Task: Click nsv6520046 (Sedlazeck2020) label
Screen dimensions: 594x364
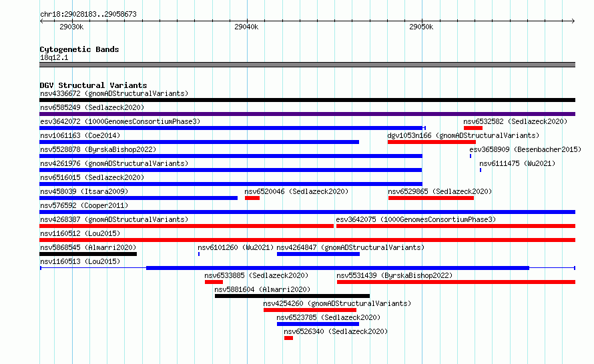Action: pyautogui.click(x=296, y=191)
